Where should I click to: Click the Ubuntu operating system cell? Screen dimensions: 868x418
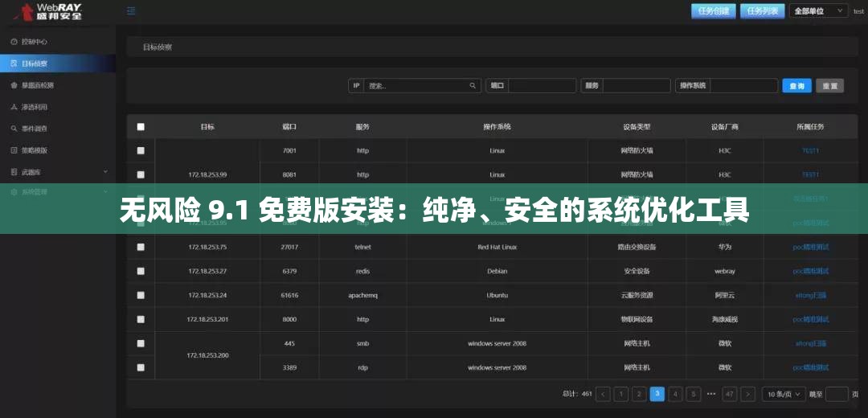click(x=497, y=295)
